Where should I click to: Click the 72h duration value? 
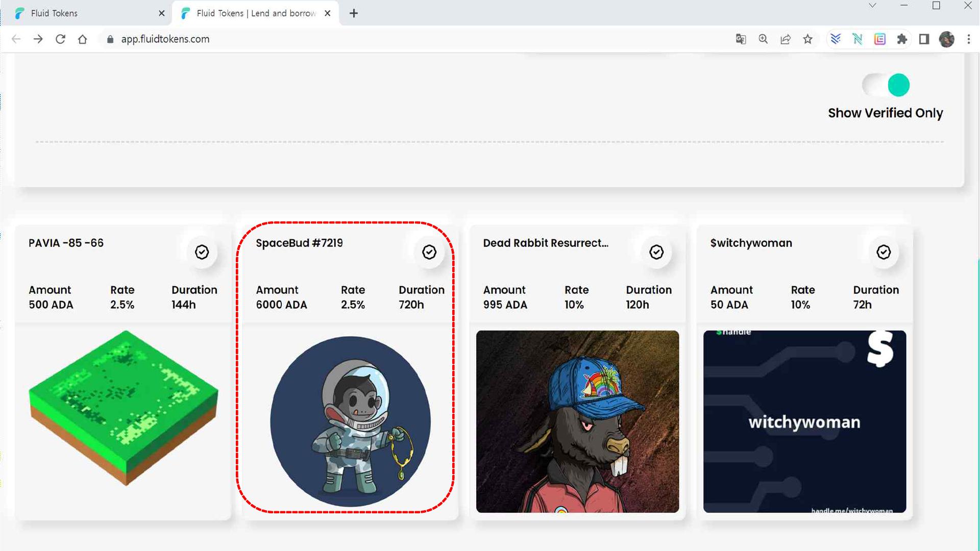(x=862, y=305)
